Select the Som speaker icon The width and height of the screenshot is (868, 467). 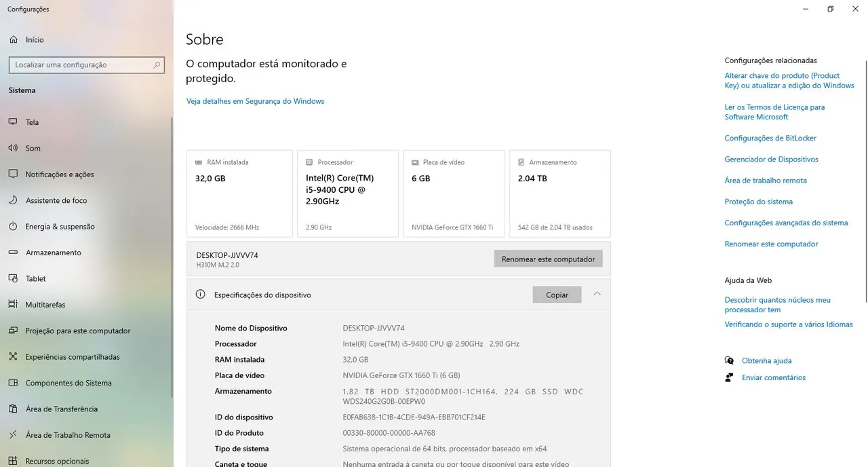(13, 148)
